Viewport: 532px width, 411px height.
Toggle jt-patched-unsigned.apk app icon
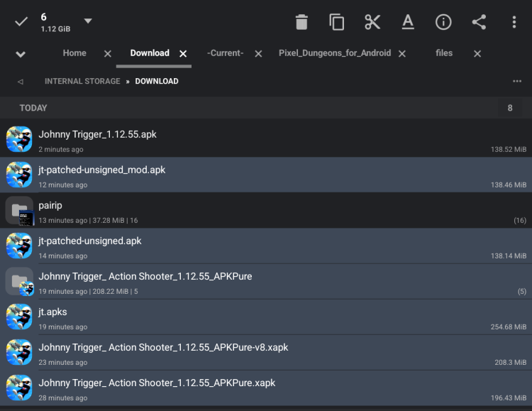(19, 246)
